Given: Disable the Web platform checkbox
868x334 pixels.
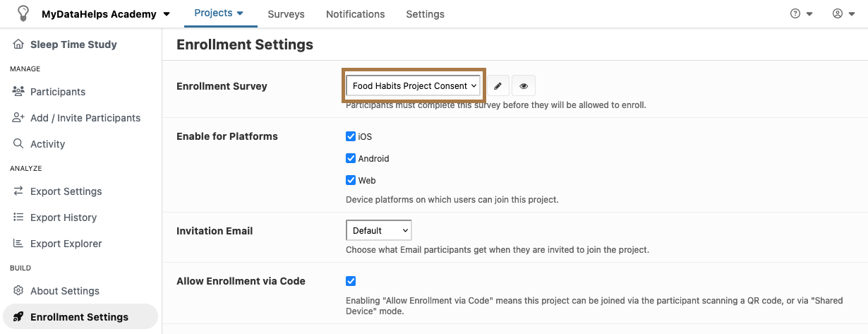Looking at the screenshot, I should (351, 180).
